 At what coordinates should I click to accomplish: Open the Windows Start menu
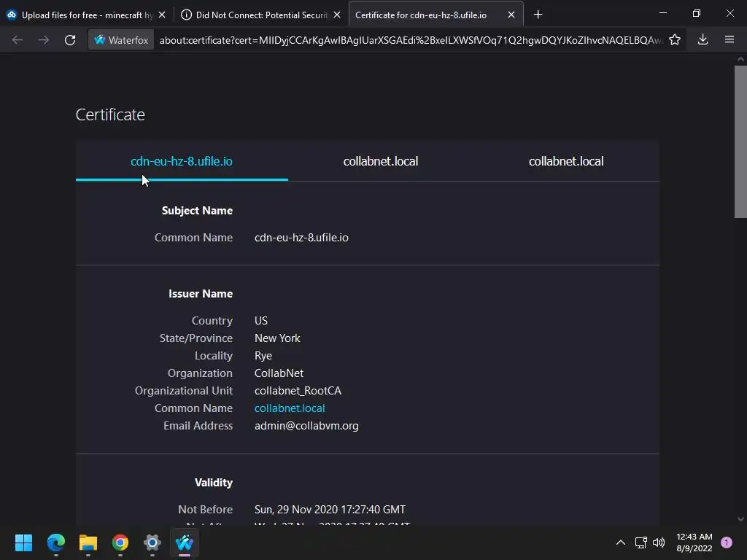click(x=23, y=542)
